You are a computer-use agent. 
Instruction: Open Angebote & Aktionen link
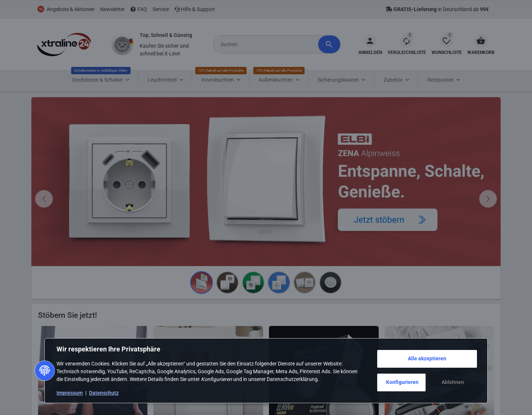click(70, 9)
